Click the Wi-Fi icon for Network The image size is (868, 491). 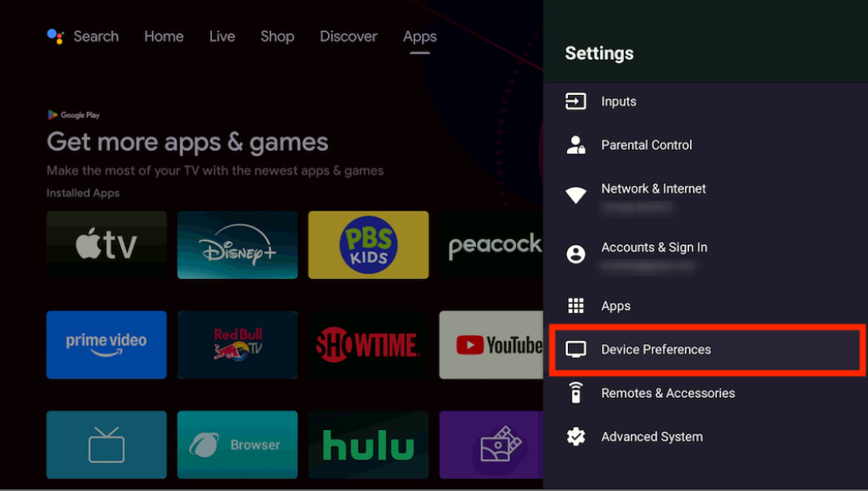576,195
